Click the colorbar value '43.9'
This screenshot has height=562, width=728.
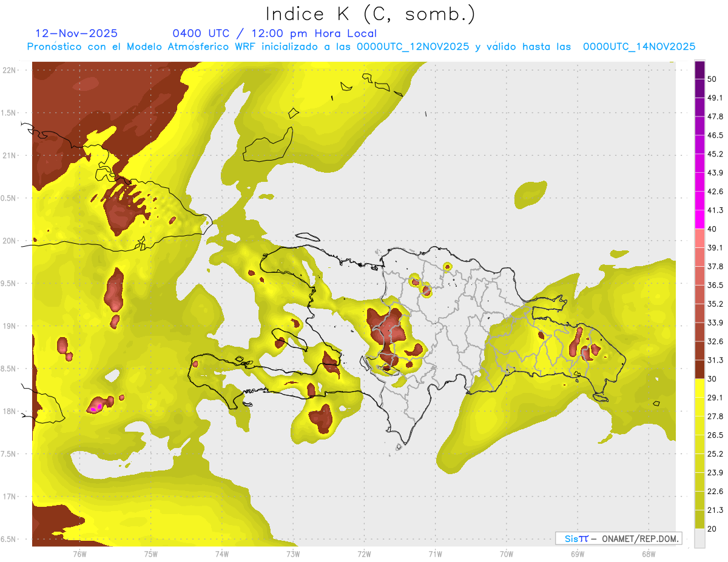[715, 173]
